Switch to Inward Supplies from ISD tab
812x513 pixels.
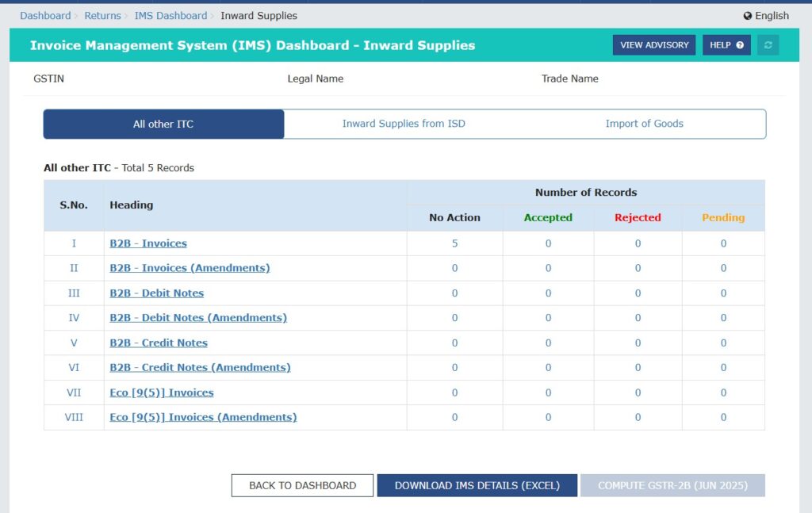[404, 124]
